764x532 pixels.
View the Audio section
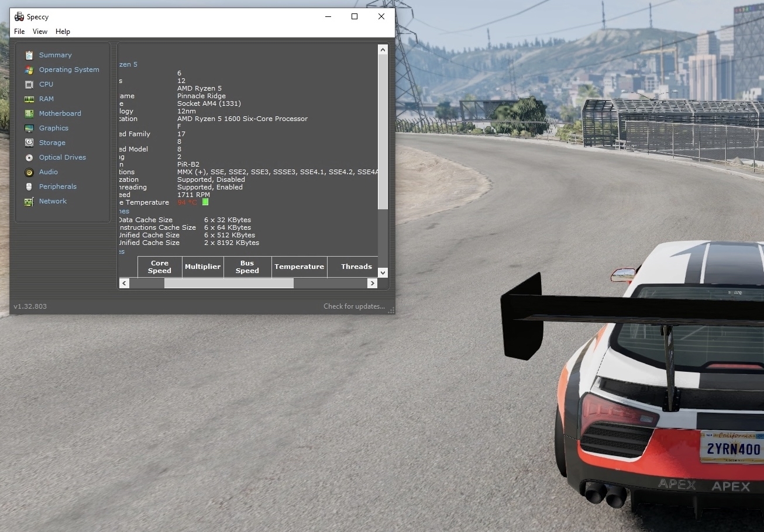coord(49,172)
